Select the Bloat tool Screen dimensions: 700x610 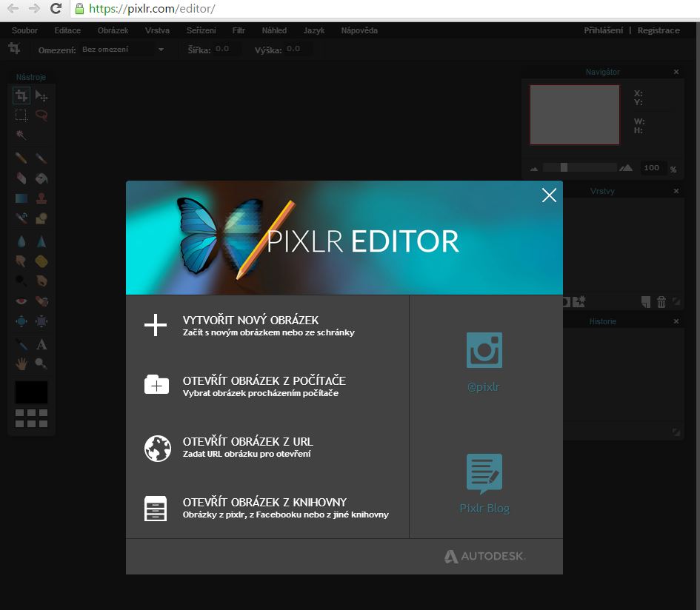coord(21,321)
